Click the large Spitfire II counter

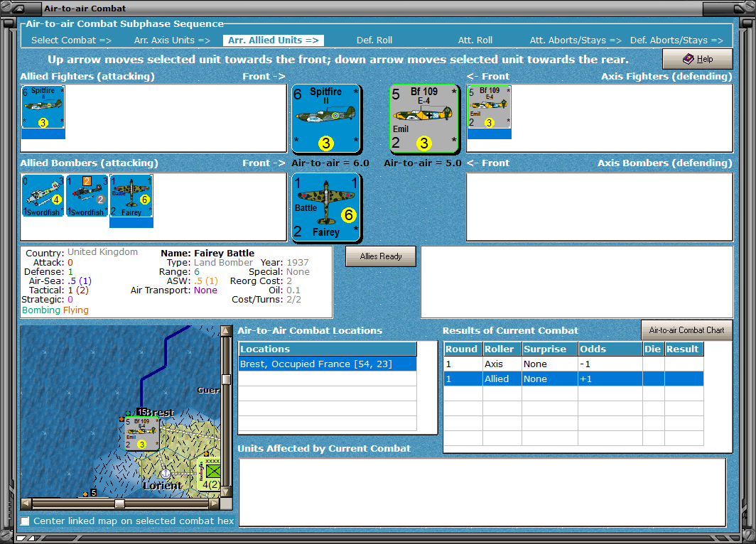click(x=326, y=119)
